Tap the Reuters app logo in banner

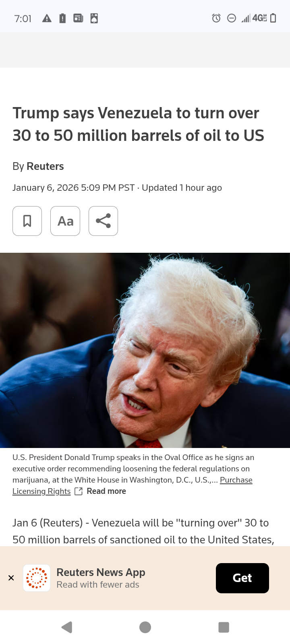(37, 578)
